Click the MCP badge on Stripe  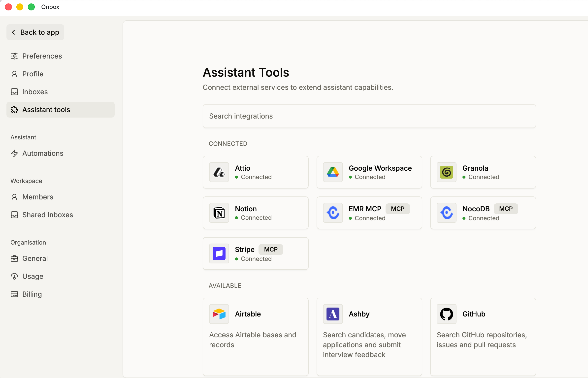pyautogui.click(x=271, y=250)
